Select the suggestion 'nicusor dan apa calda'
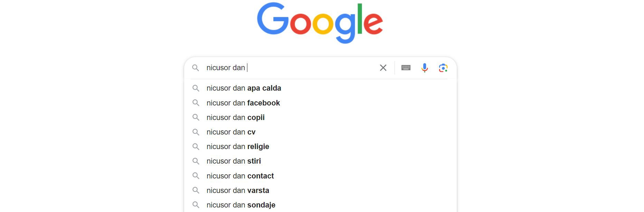 point(244,88)
